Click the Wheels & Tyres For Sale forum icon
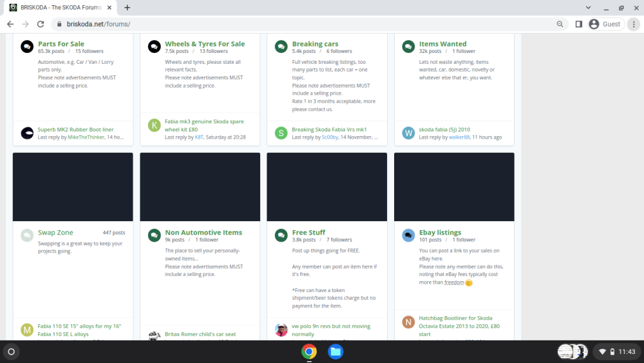644x363 pixels. (x=154, y=46)
